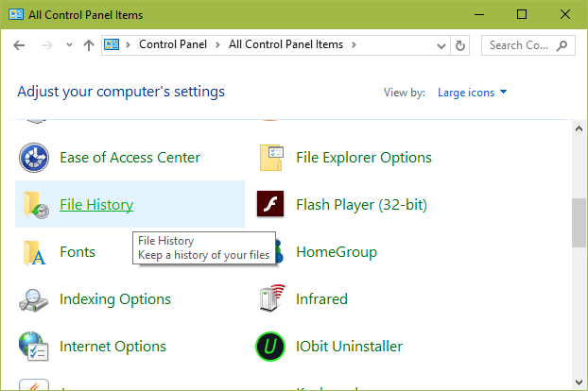This screenshot has height=391, width=588.
Task: Expand the recent locations chevron
Action: 69,45
